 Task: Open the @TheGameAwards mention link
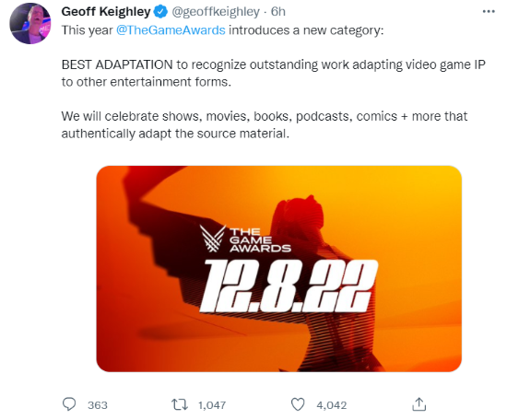[171, 30]
